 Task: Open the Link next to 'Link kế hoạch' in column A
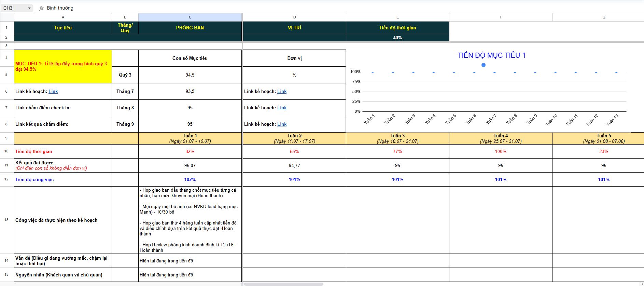point(53,91)
